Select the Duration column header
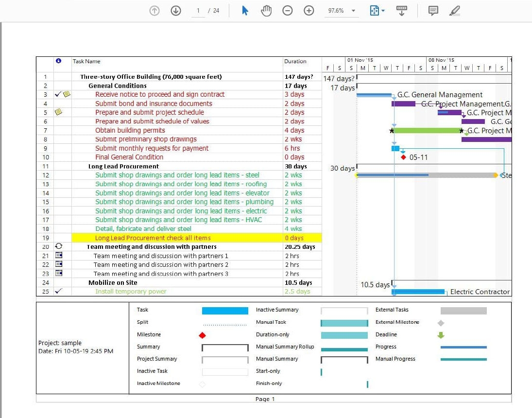This screenshot has width=532, height=418. [293, 61]
